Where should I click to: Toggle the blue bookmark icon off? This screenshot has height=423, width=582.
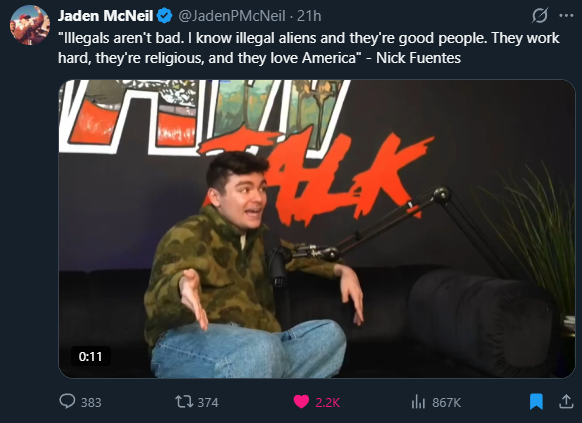536,402
